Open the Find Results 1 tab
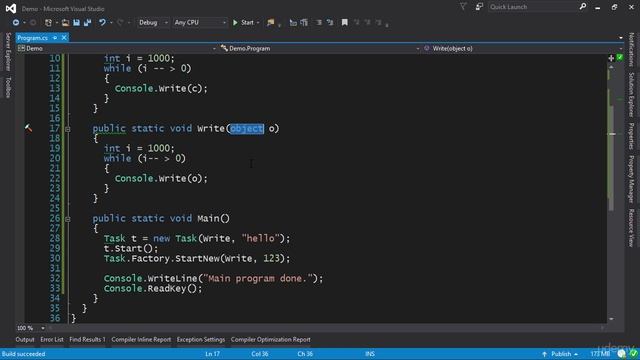 [x=87, y=339]
